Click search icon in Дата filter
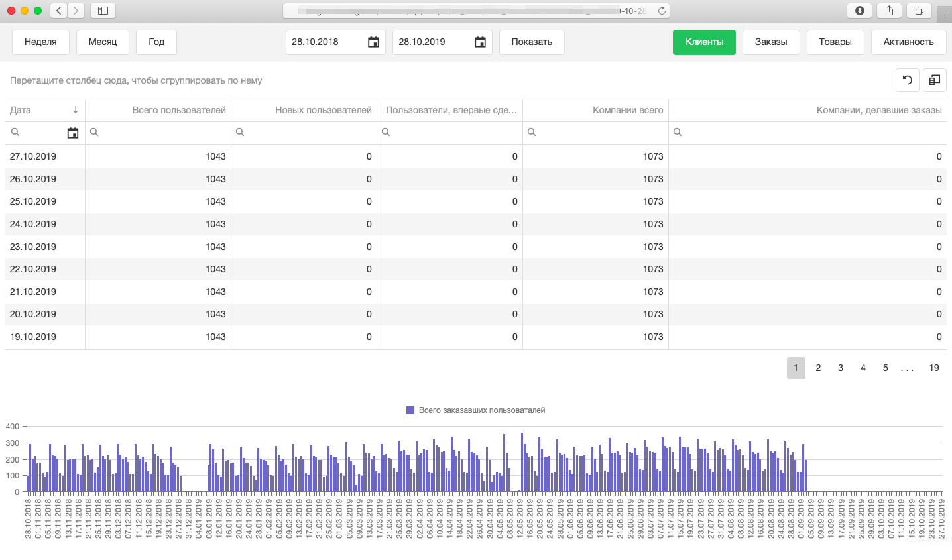 (15, 133)
